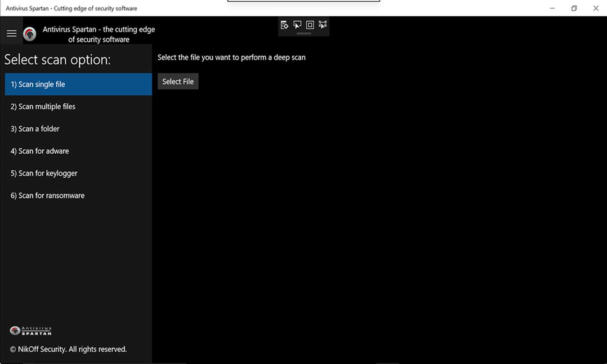Close the Antivirus Spartan window
This screenshot has height=364, width=607.
(596, 8)
